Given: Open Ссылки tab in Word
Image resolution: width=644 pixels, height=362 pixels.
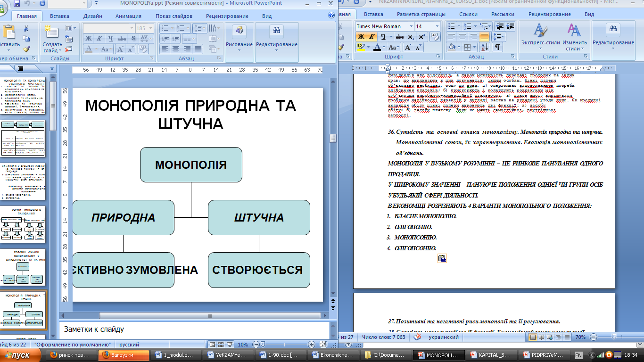Looking at the screenshot, I should 468,14.
